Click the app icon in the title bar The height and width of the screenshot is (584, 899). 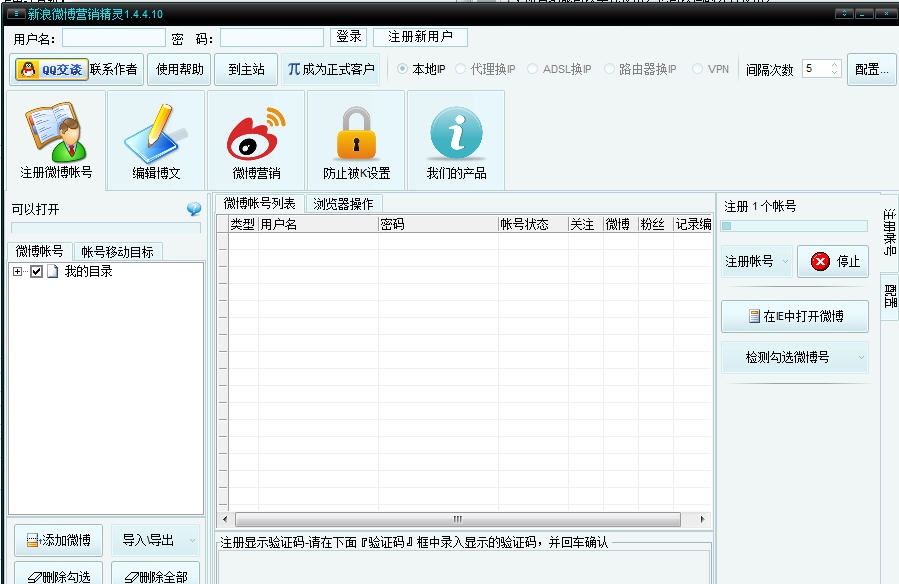click(x=15, y=13)
